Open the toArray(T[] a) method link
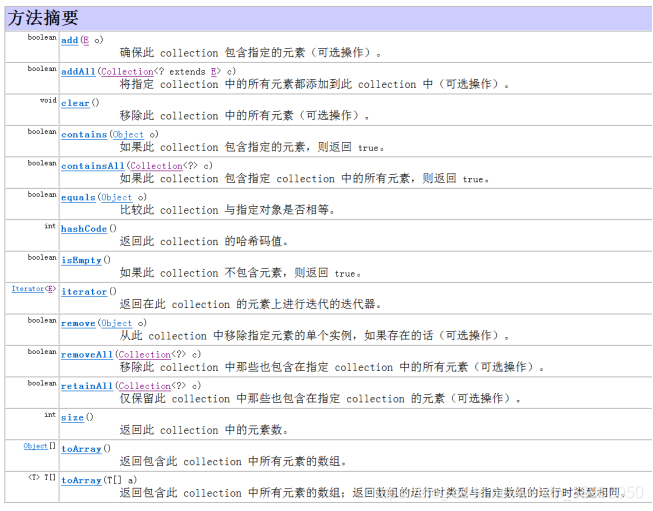 pyautogui.click(x=82, y=480)
